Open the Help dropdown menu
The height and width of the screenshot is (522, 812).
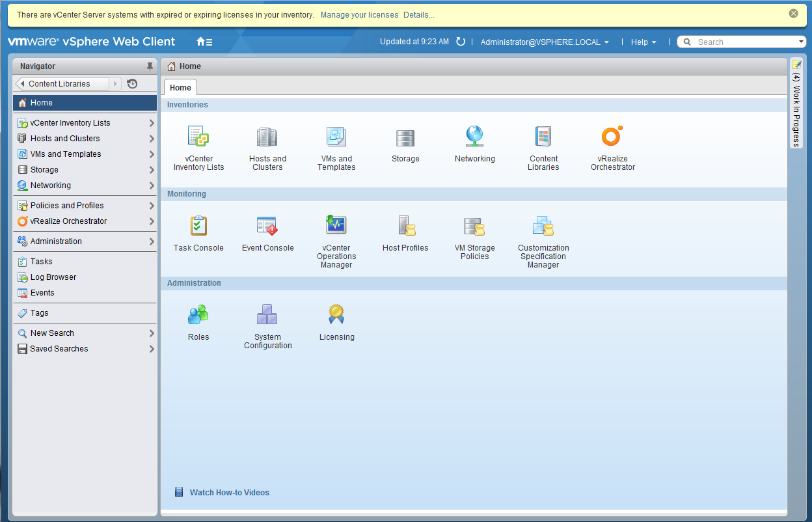pos(643,42)
